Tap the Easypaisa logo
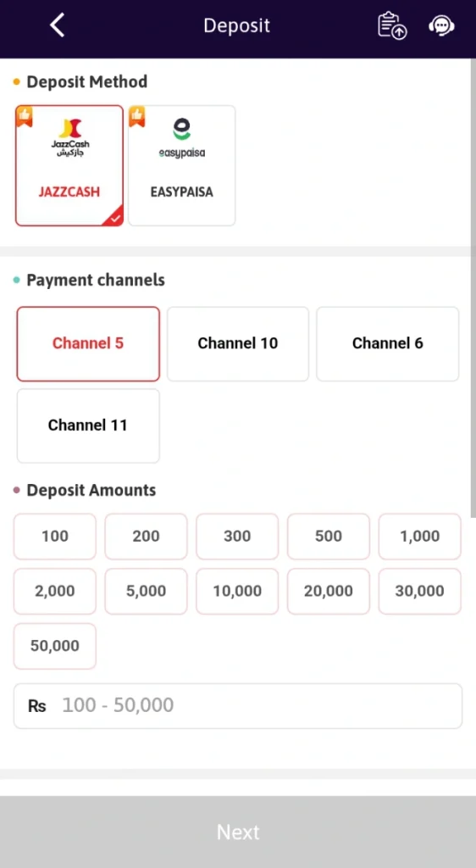Screen dimensions: 476x868 click(x=182, y=138)
